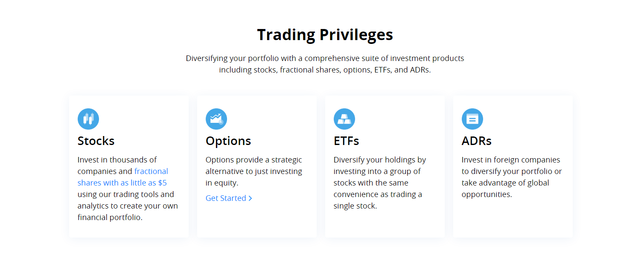Click the subtitle text about diversifying your portfolio
This screenshot has width=644, height=261.
pos(325,64)
